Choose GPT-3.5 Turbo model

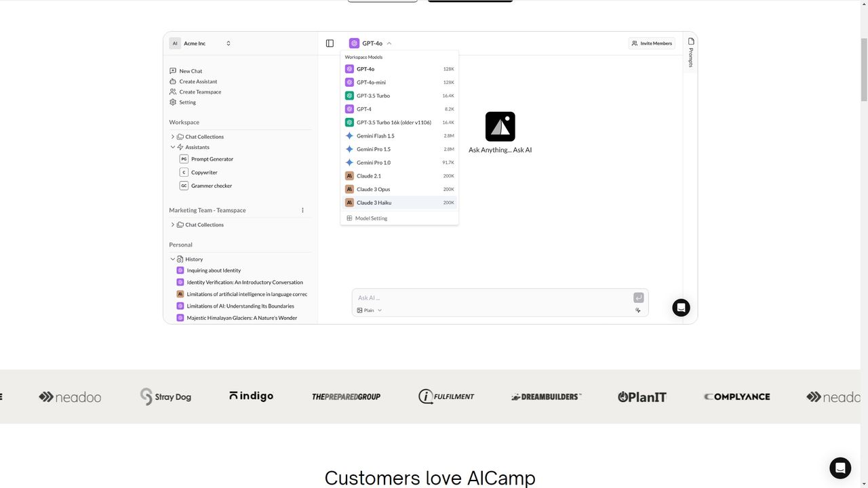click(399, 96)
